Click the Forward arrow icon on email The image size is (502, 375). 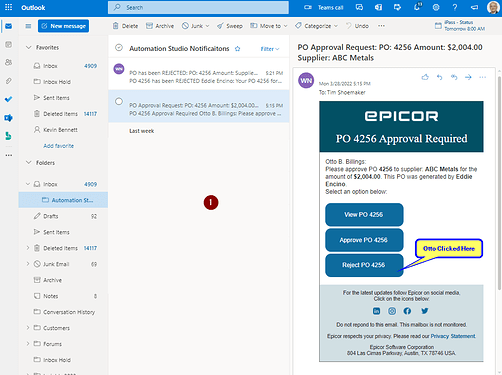[x=468, y=77]
